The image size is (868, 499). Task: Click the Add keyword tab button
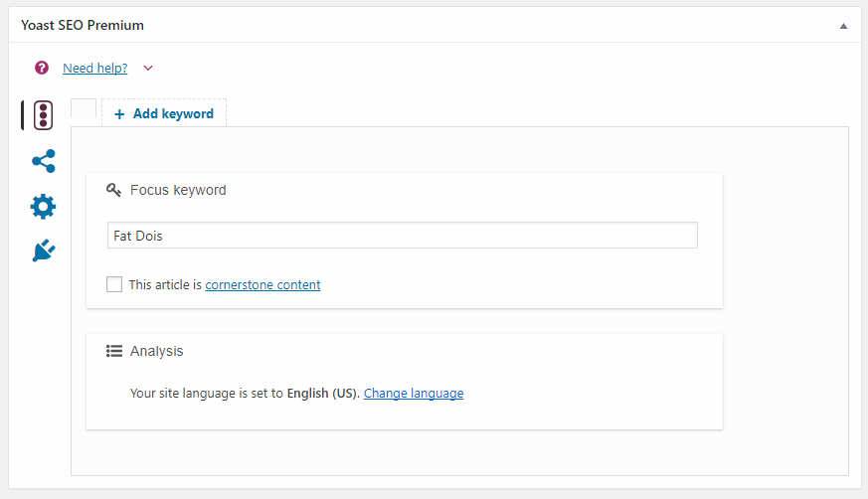[x=164, y=113]
